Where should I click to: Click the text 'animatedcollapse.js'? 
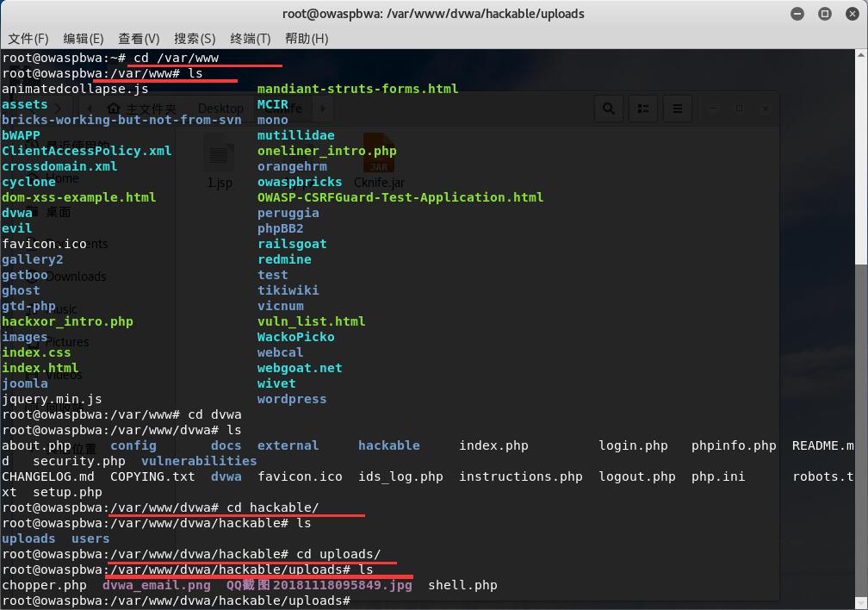[x=75, y=89]
